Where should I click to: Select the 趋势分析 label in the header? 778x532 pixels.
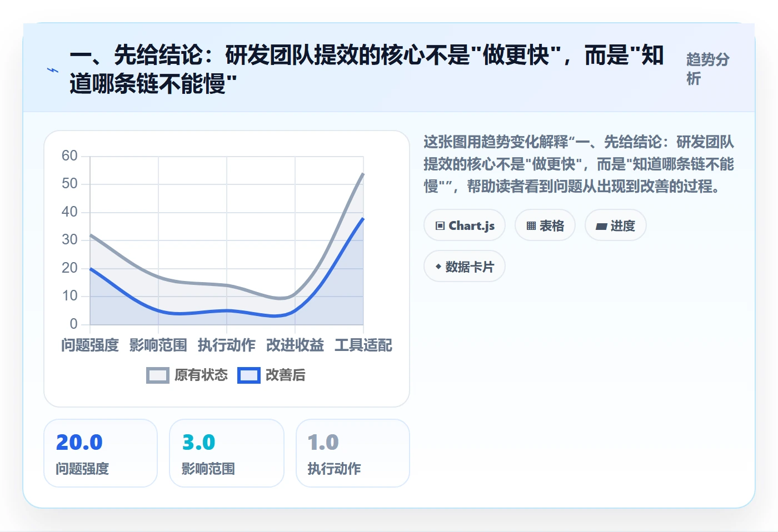coord(708,69)
